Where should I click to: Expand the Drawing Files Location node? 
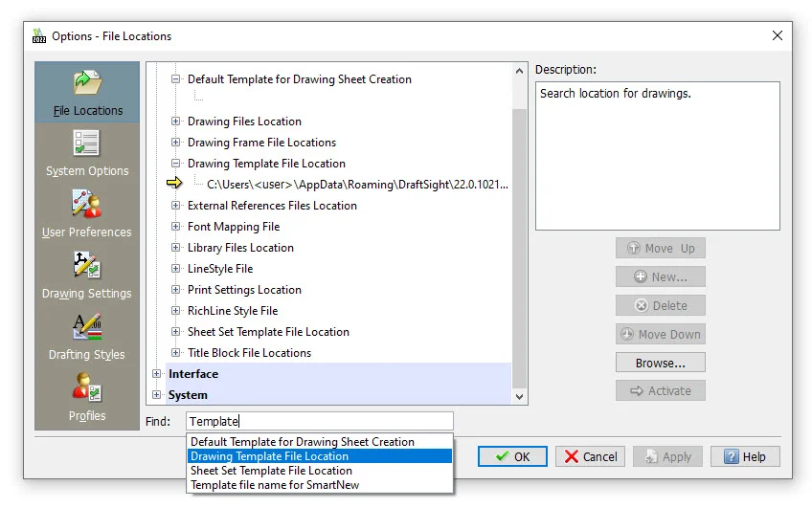tap(175, 121)
